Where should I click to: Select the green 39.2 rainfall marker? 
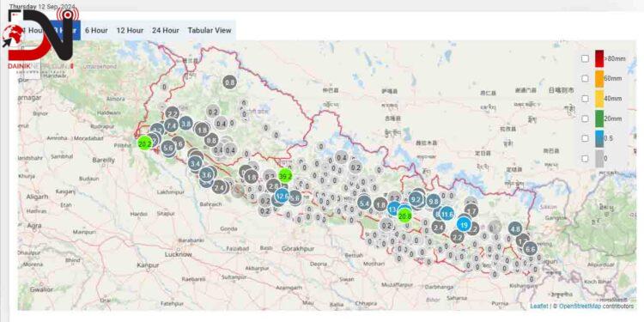point(285,177)
